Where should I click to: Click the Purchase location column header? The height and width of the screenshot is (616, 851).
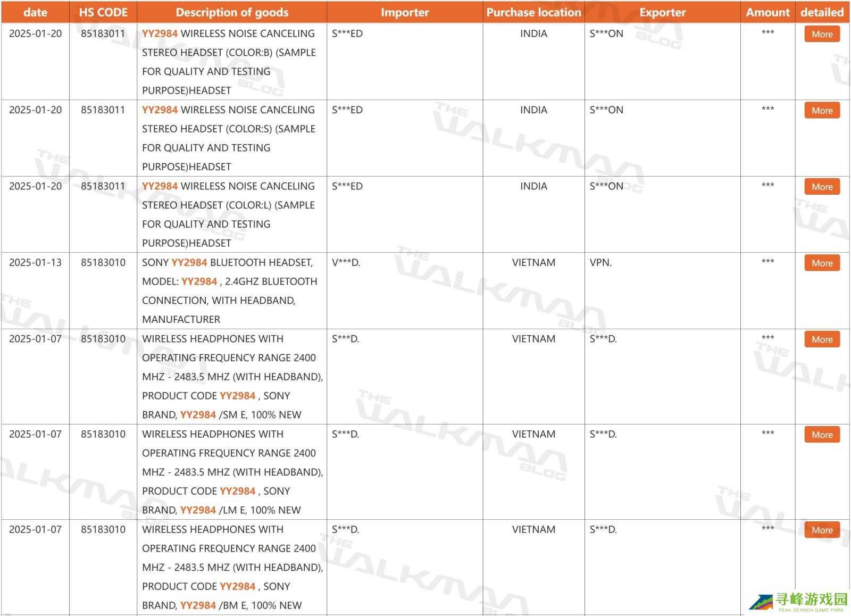[x=533, y=12]
